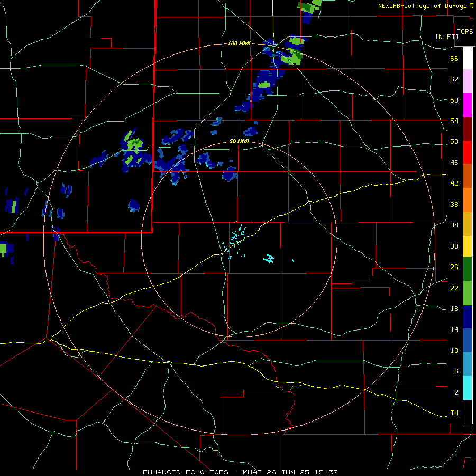Click legend value 54
The height and width of the screenshot is (476, 476).
pos(454,121)
